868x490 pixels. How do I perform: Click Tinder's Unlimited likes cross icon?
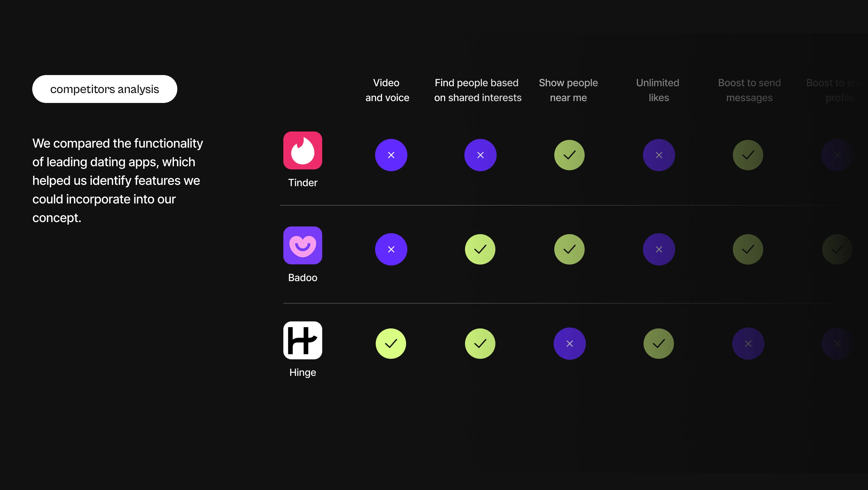tap(659, 155)
